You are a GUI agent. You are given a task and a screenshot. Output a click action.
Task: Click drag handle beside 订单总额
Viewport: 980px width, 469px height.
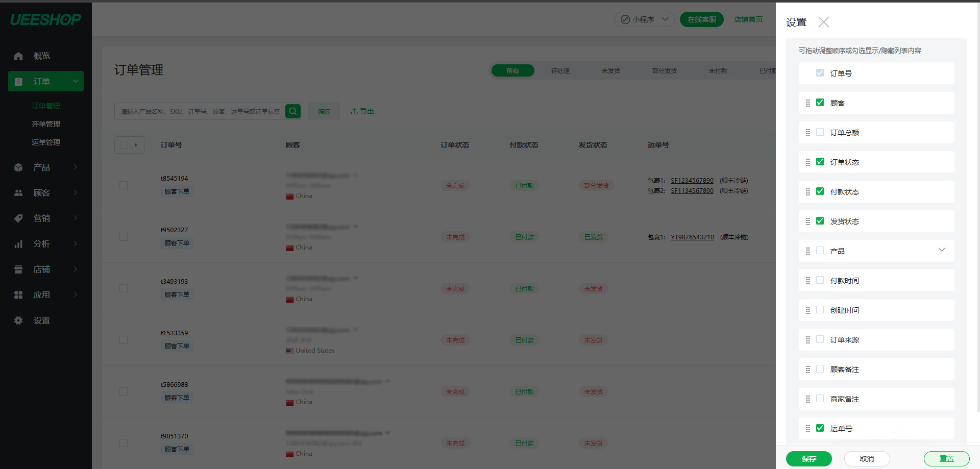807,133
